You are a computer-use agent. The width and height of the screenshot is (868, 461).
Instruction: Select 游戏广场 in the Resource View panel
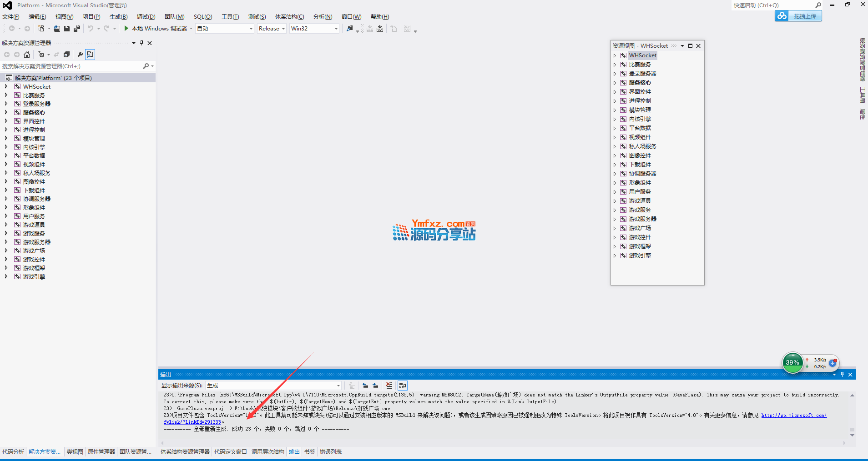click(640, 228)
